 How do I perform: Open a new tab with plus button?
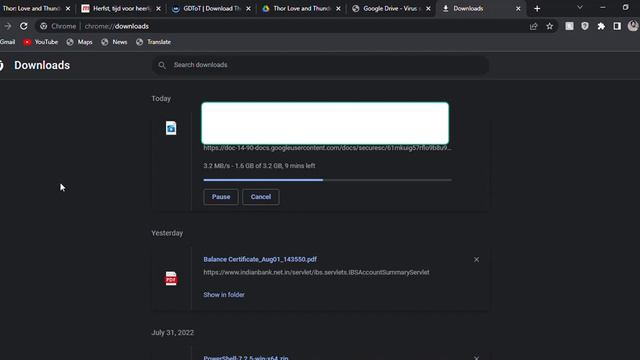537,9
